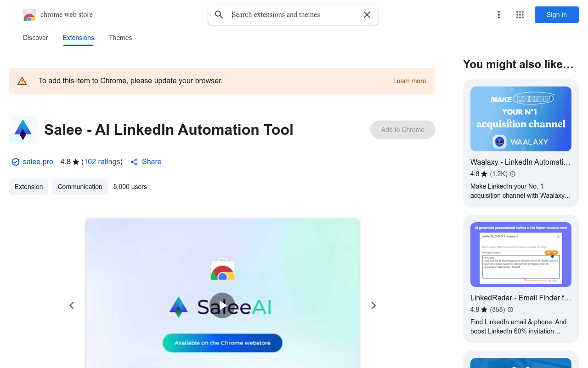Click the Salee - AI LinkedIn Automation Tool heading
Viewport: 588px width, 368px height.
coord(169,130)
